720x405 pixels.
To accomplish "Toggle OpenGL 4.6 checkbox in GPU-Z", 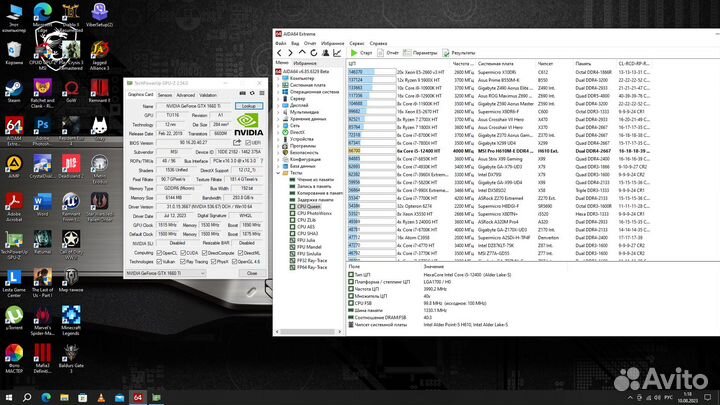I will coord(235,262).
